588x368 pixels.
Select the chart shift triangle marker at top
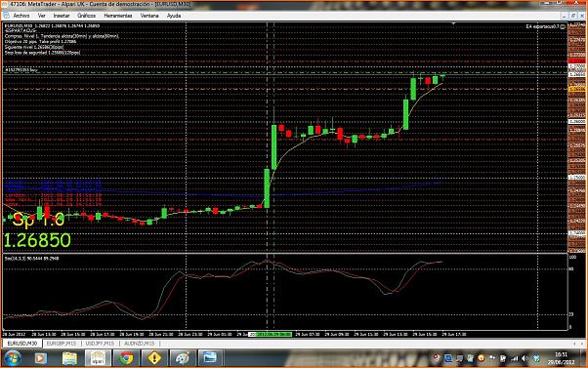pyautogui.click(x=453, y=24)
